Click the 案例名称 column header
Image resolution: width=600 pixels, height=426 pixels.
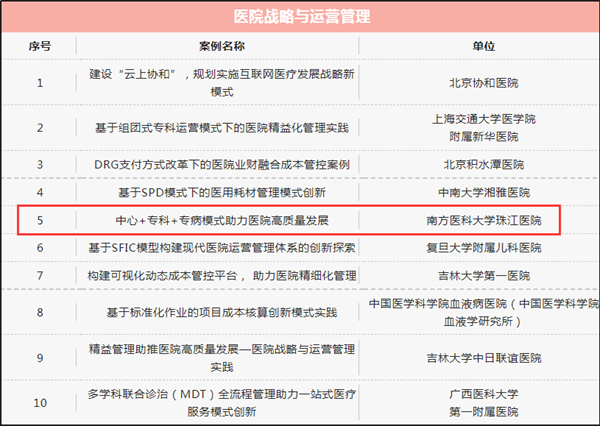coord(222,46)
